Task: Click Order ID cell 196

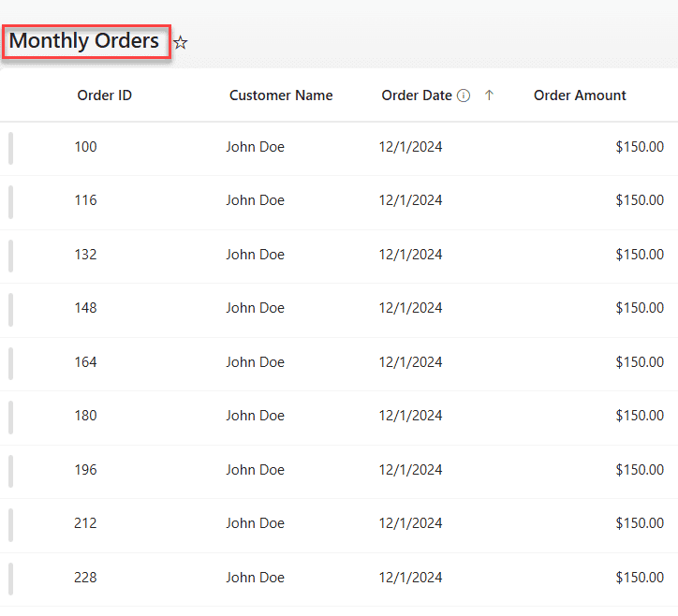Action: click(x=85, y=469)
